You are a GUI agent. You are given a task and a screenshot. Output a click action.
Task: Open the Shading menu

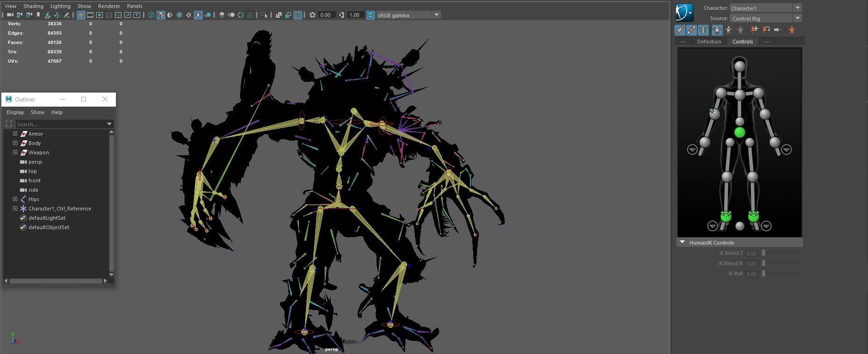[33, 6]
